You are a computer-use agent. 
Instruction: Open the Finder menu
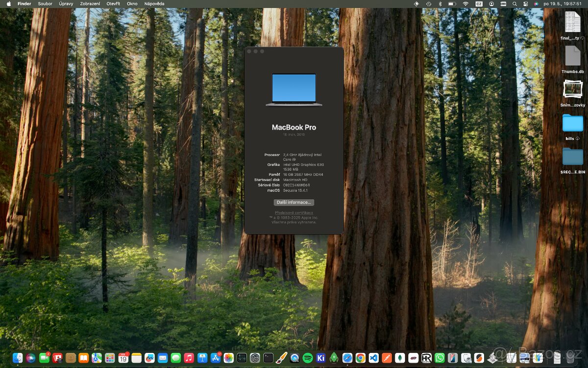click(x=24, y=4)
